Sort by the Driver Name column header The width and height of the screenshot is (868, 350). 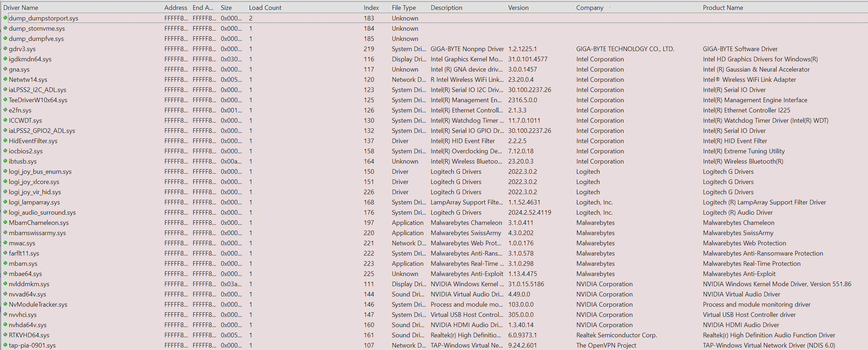(x=21, y=7)
